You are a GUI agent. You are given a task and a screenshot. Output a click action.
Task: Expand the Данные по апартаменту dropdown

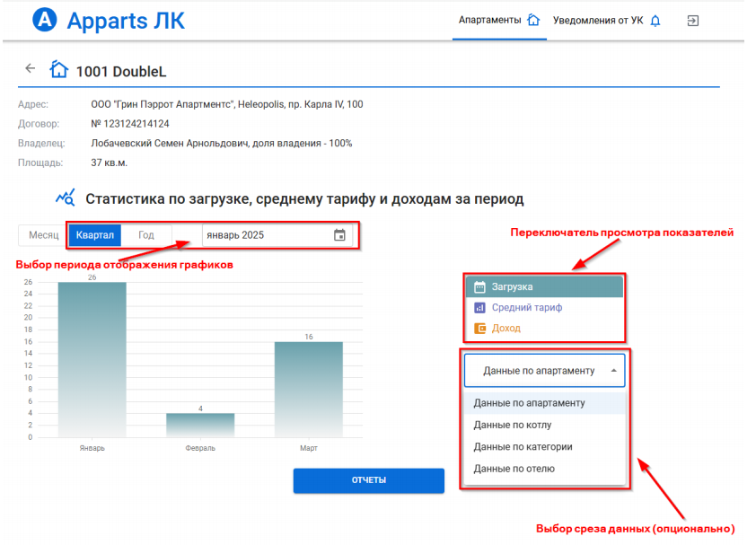coord(544,370)
